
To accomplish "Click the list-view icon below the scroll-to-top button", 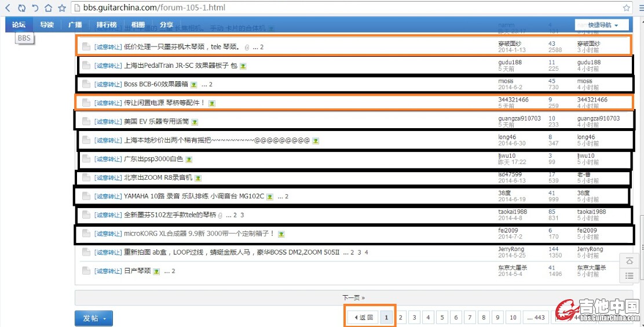I will pos(630,276).
